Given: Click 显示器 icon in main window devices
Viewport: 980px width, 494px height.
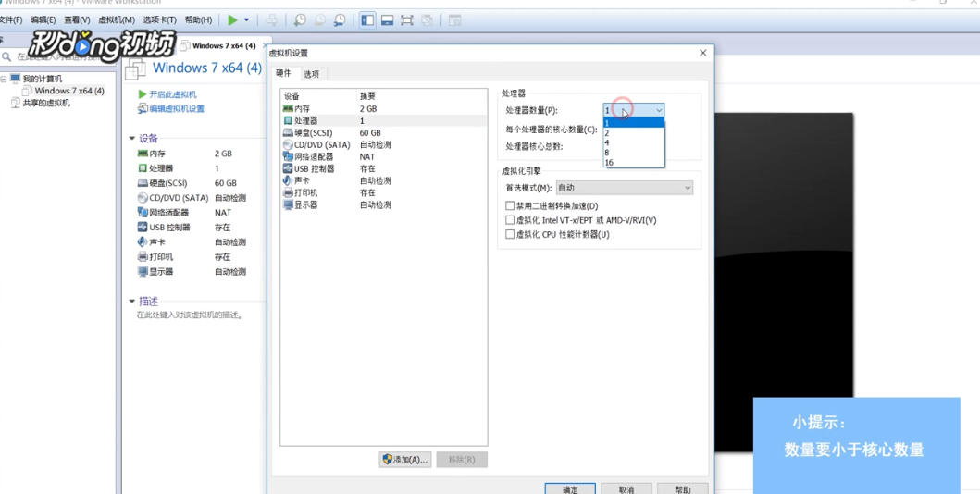Looking at the screenshot, I should click(143, 272).
